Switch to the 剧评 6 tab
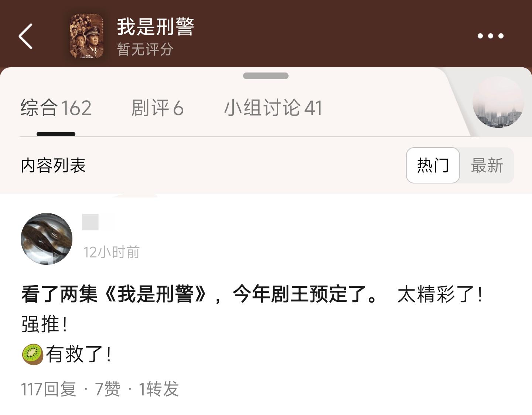532x415 pixels. point(157,108)
